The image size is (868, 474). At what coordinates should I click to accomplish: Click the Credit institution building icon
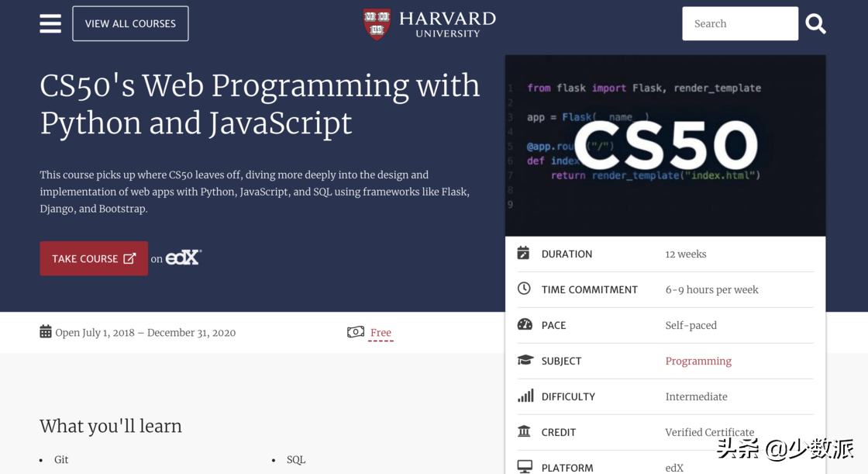[524, 431]
